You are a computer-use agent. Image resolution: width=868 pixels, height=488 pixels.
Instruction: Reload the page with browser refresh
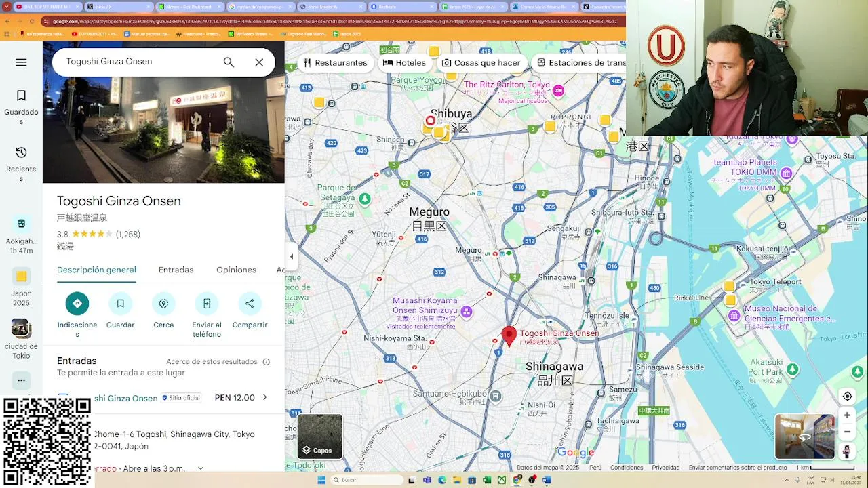click(32, 21)
